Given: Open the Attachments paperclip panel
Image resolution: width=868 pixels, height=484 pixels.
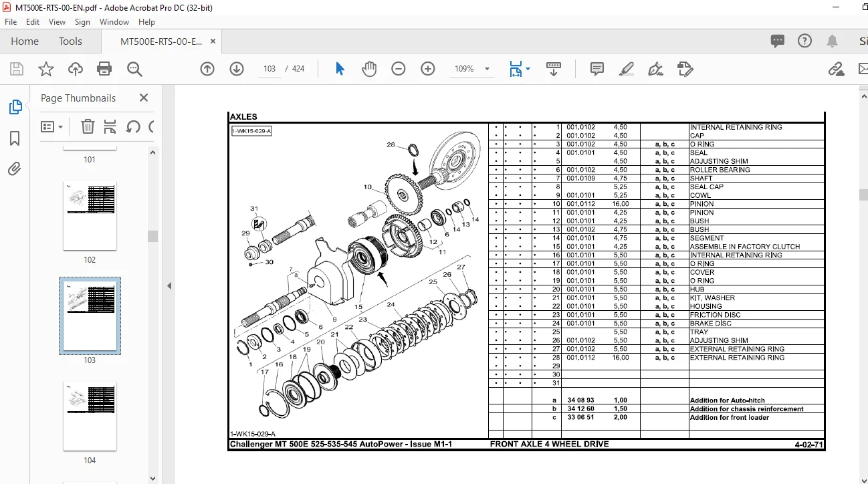Looking at the screenshot, I should pos(15,168).
